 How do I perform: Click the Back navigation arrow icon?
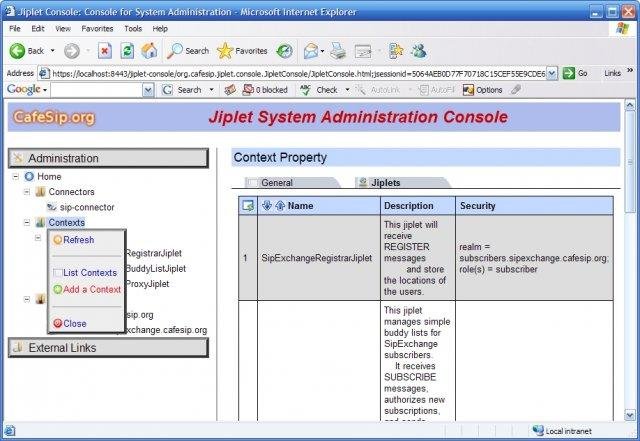[x=17, y=51]
